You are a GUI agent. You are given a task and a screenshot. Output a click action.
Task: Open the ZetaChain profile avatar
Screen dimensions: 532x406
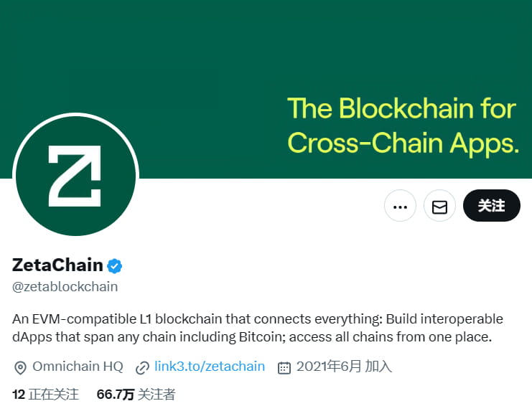point(75,174)
